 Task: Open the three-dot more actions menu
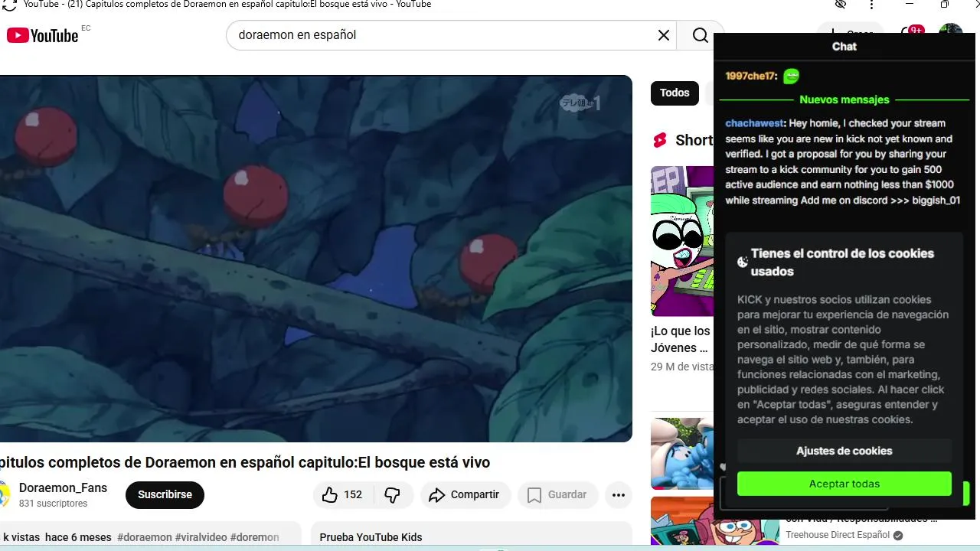coord(619,495)
